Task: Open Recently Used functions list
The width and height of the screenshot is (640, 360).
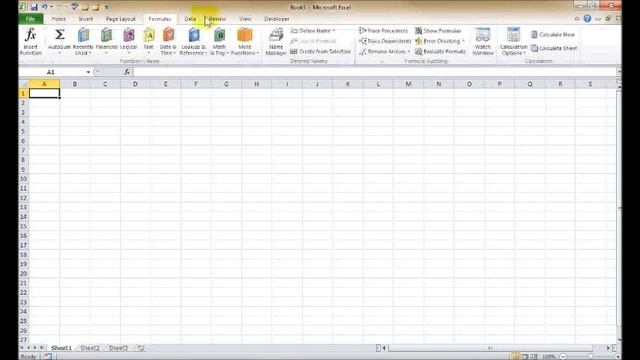Action: pyautogui.click(x=83, y=41)
